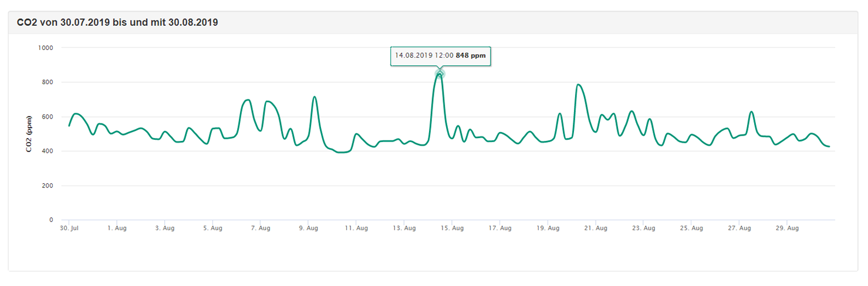Click the tooltip showing 14.08.2019 12:00
The width and height of the screenshot is (868, 286).
click(x=440, y=56)
